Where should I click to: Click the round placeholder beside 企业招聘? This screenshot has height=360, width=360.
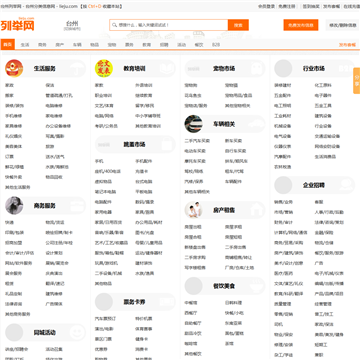point(283,185)
